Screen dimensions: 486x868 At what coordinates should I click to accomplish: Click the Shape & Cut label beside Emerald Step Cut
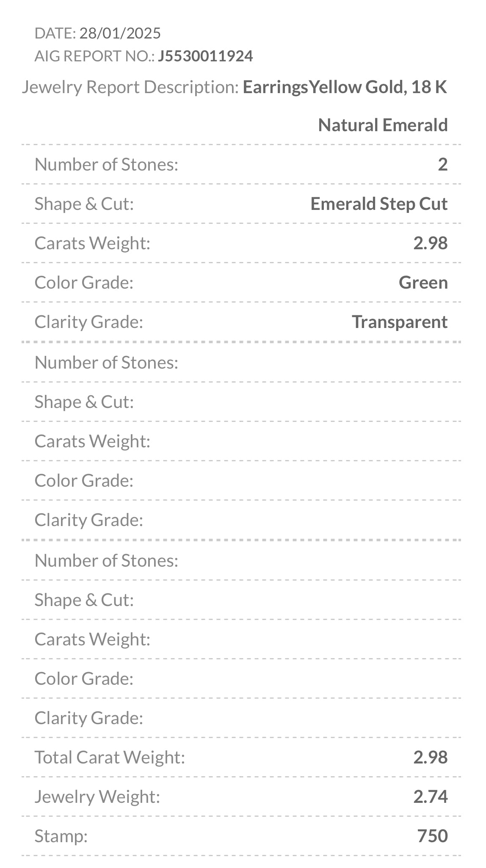tap(84, 204)
